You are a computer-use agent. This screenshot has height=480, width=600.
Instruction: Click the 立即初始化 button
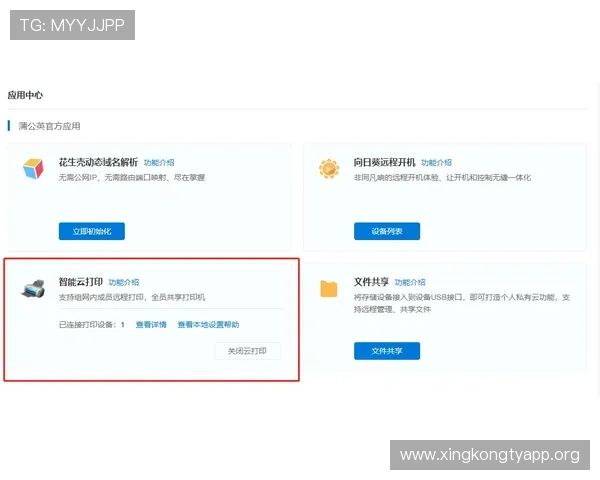pos(92,231)
